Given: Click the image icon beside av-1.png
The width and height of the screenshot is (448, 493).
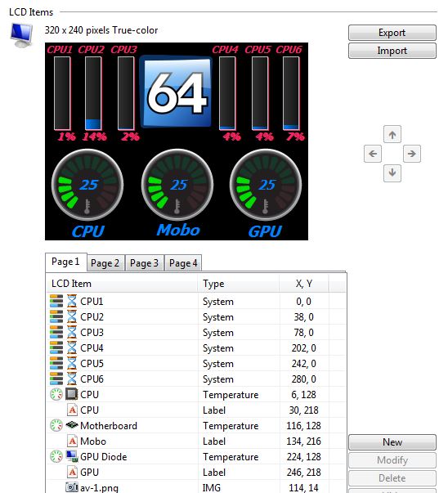Looking at the screenshot, I should [72, 487].
